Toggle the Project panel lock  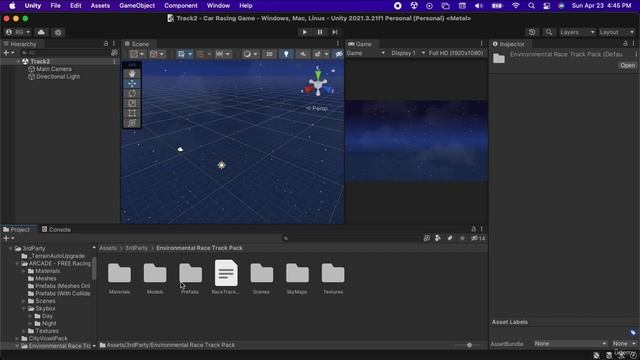click(473, 229)
